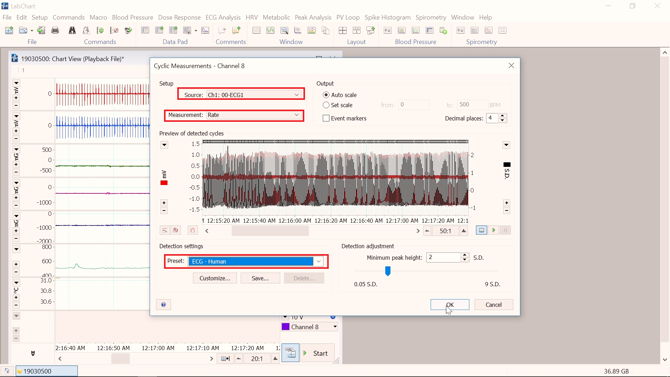This screenshot has width=670, height=377.
Task: Click the purple Channel 8 color swatch
Action: 286,327
